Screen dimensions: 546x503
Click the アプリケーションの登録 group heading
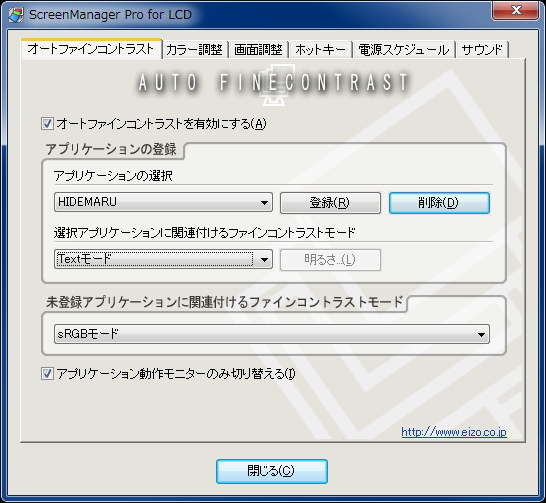[x=111, y=149]
